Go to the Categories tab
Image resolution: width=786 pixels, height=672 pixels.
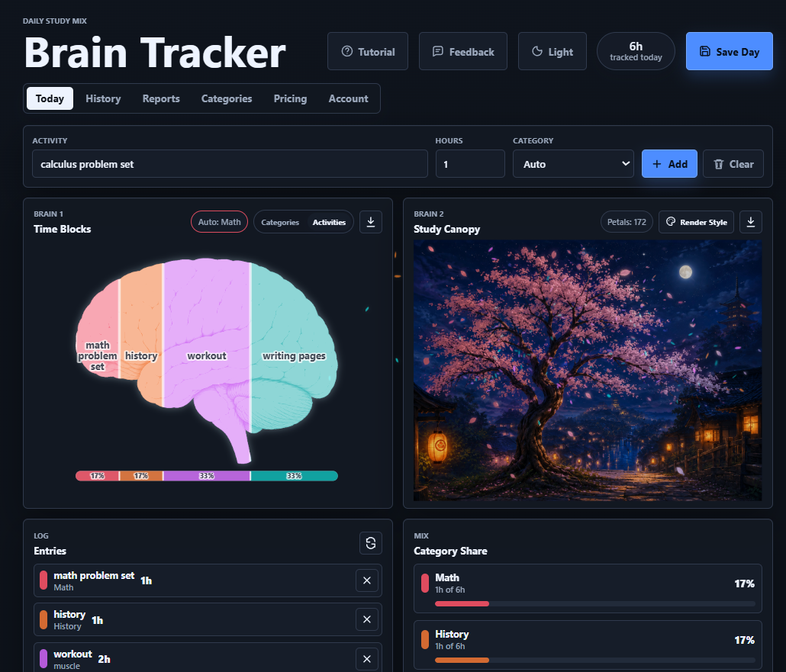(227, 98)
